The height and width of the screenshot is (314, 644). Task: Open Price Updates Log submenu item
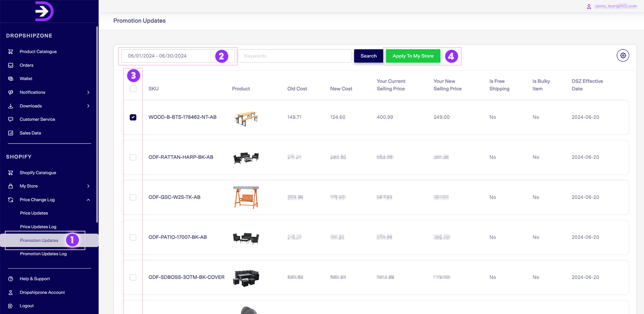(38, 227)
